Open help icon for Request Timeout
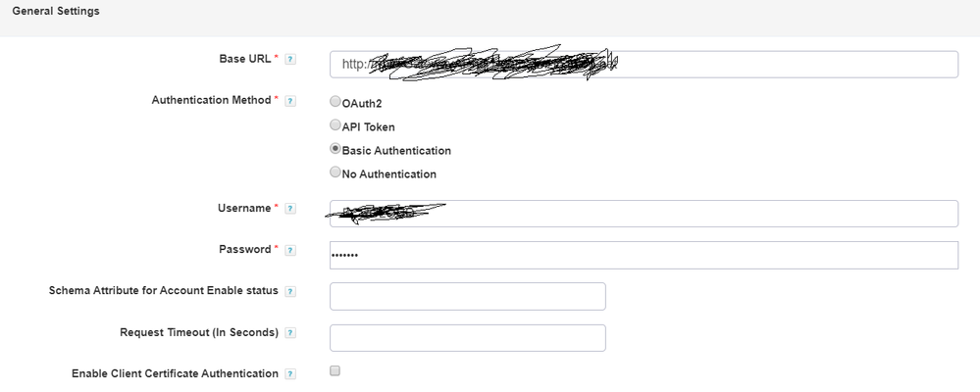 [290, 332]
